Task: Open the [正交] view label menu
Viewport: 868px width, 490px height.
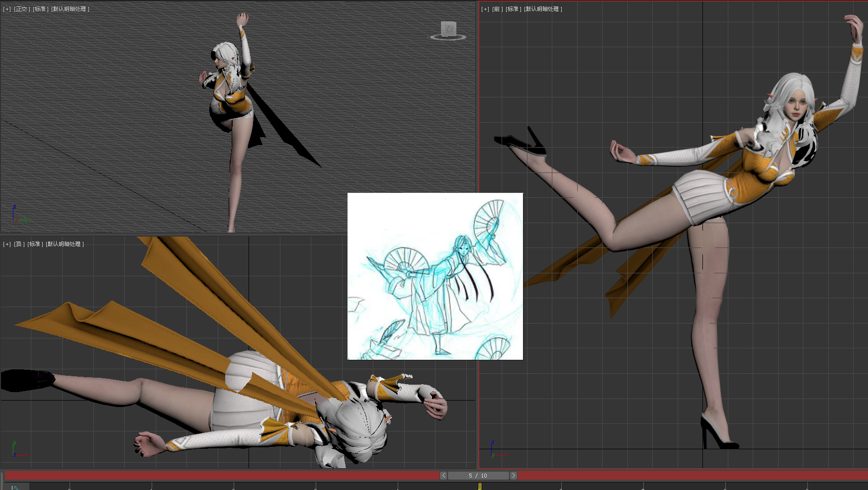Action: coord(21,9)
